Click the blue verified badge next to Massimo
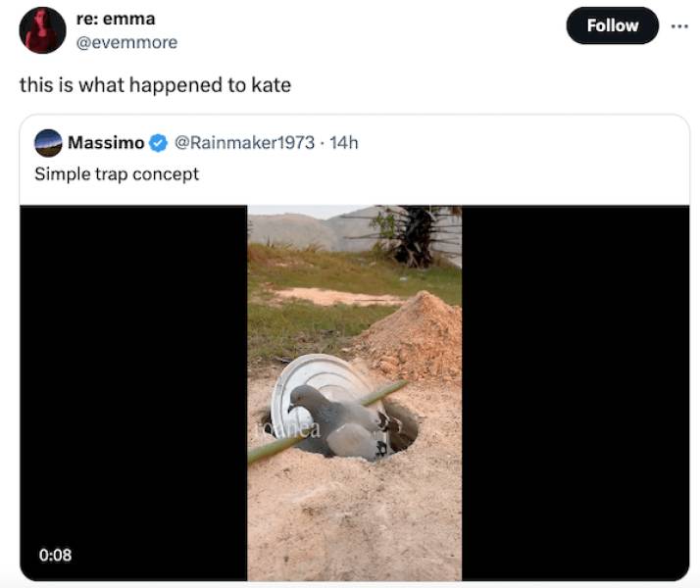The height and width of the screenshot is (588, 700). [158, 144]
